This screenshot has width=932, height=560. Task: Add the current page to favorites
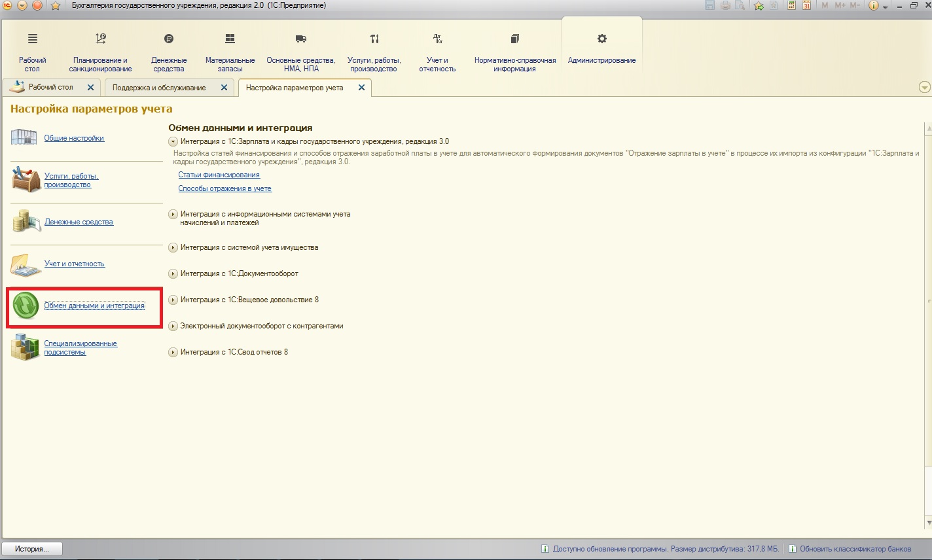point(759,5)
